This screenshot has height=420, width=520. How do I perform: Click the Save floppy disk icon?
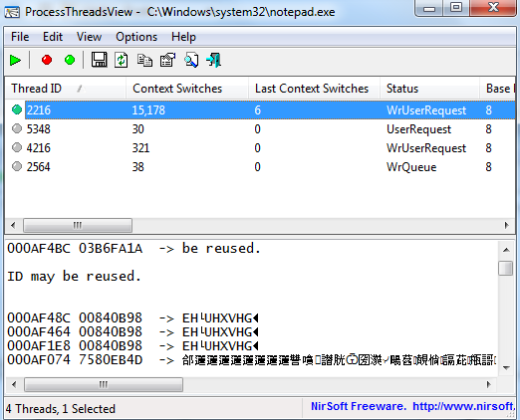coord(99,60)
